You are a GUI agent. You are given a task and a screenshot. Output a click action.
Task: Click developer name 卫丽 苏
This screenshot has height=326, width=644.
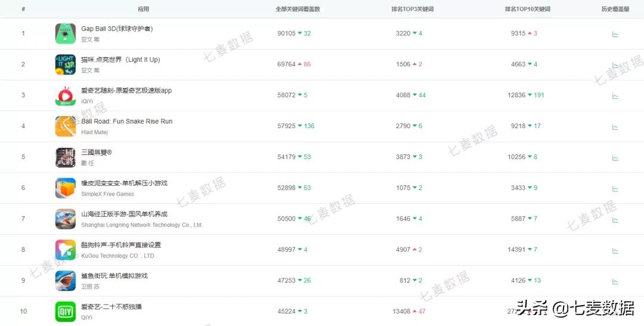pyautogui.click(x=90, y=287)
